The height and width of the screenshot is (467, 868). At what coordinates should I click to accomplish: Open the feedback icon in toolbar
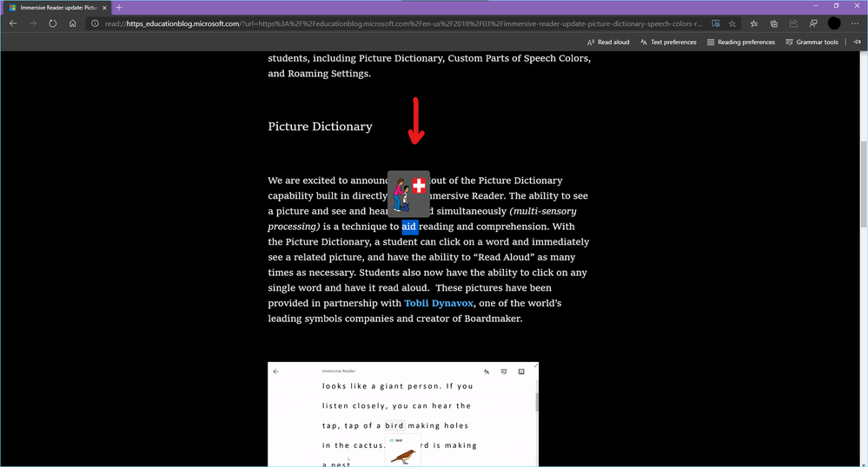click(x=813, y=23)
